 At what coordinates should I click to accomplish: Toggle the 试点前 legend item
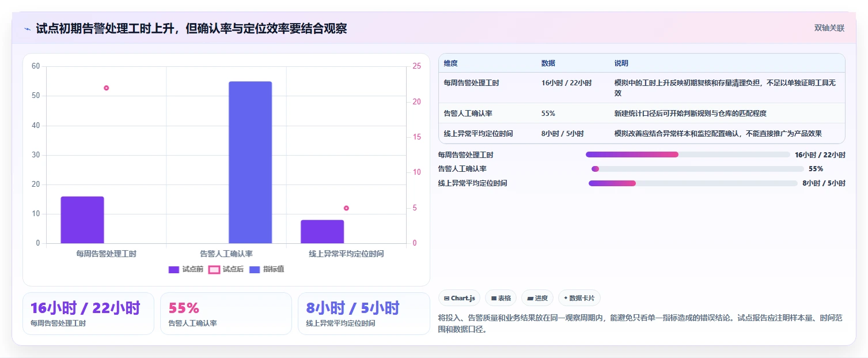pyautogui.click(x=185, y=269)
